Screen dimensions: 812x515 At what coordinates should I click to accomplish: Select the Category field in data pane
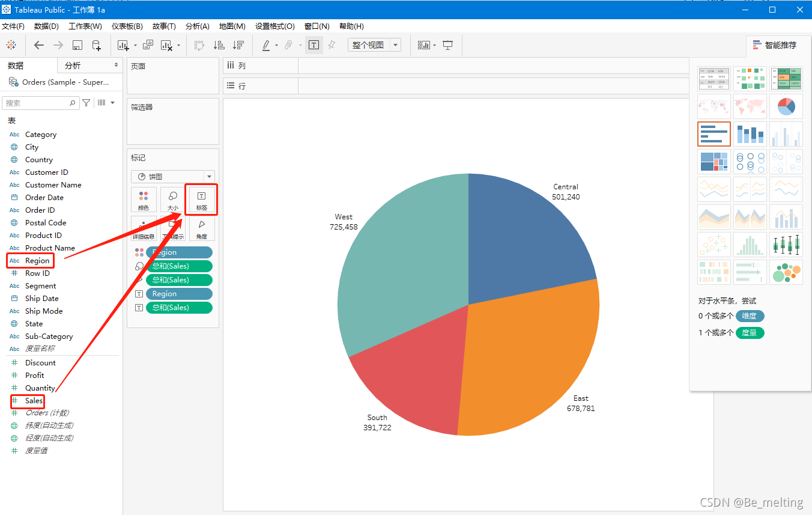41,135
